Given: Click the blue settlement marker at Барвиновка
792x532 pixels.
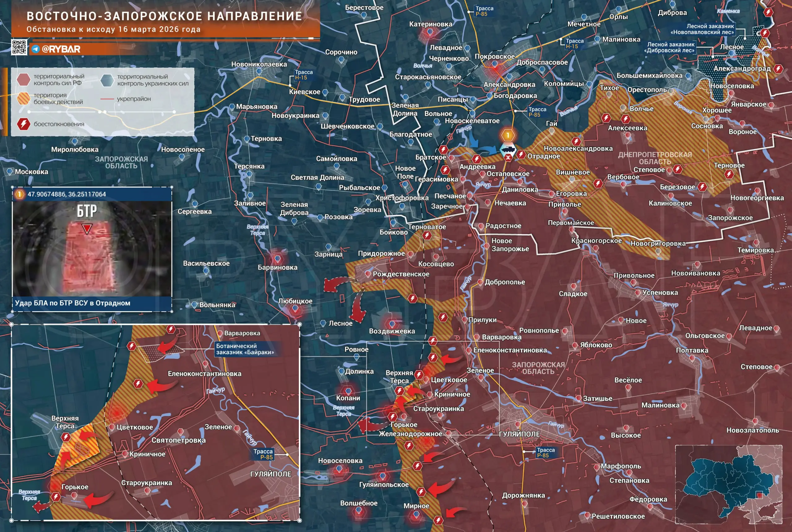Looking at the screenshot, I should point(278,259).
